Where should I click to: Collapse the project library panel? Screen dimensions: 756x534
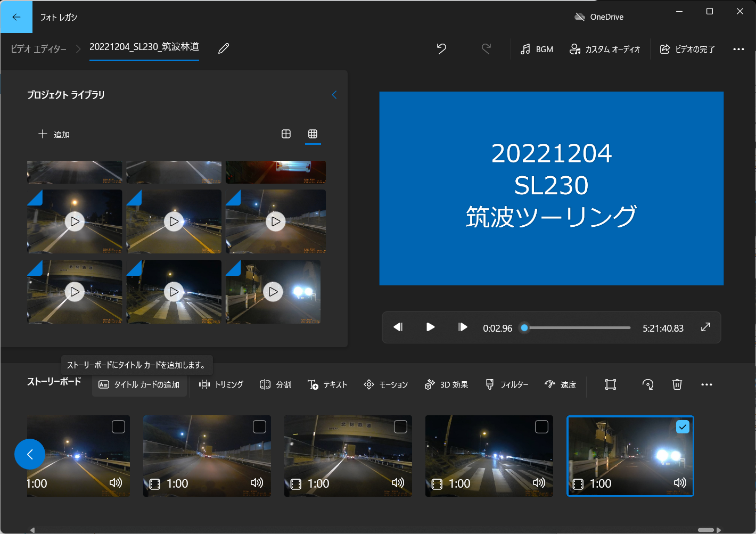coord(334,95)
